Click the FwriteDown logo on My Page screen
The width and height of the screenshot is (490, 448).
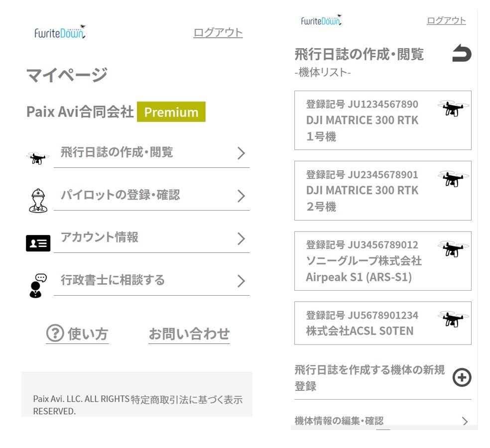(x=60, y=32)
